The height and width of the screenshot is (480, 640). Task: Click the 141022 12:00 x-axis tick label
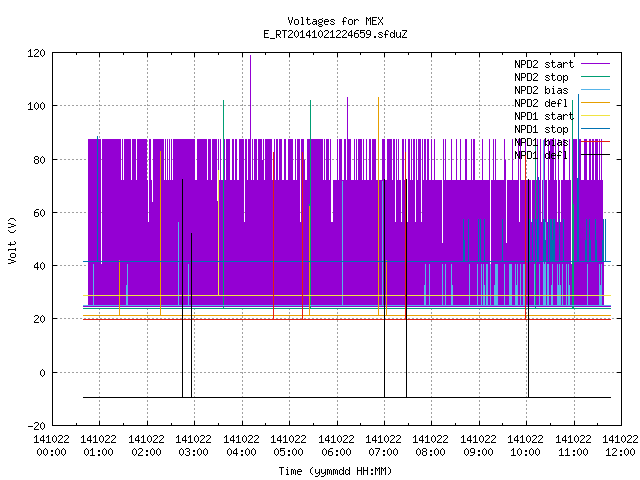[620, 446]
